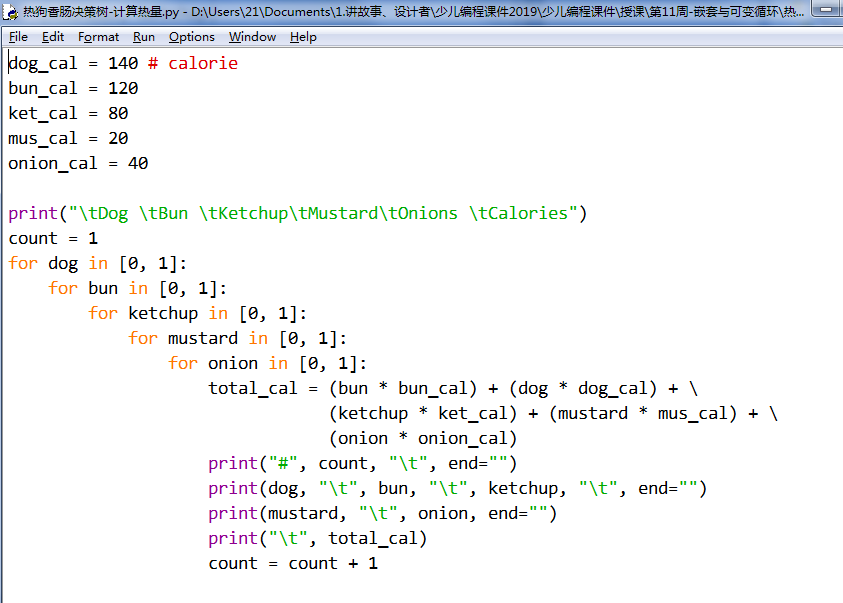Viewport: 843px width, 603px height.
Task: Open the Edit menu
Action: [x=53, y=37]
